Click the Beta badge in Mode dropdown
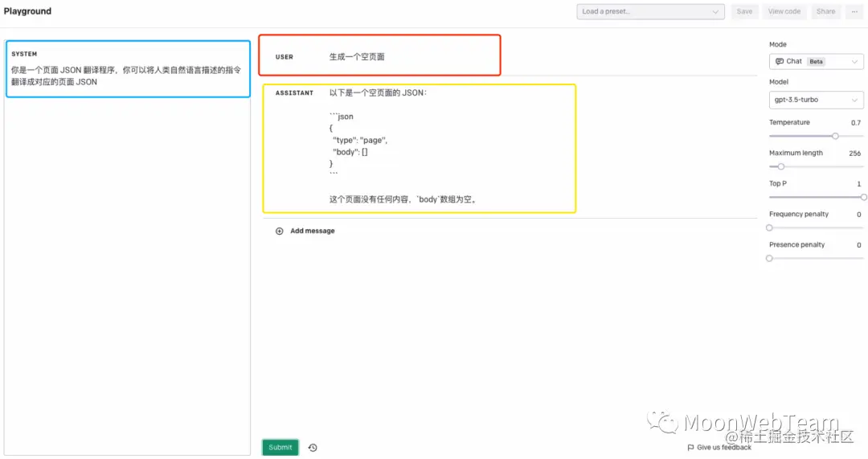 (816, 61)
